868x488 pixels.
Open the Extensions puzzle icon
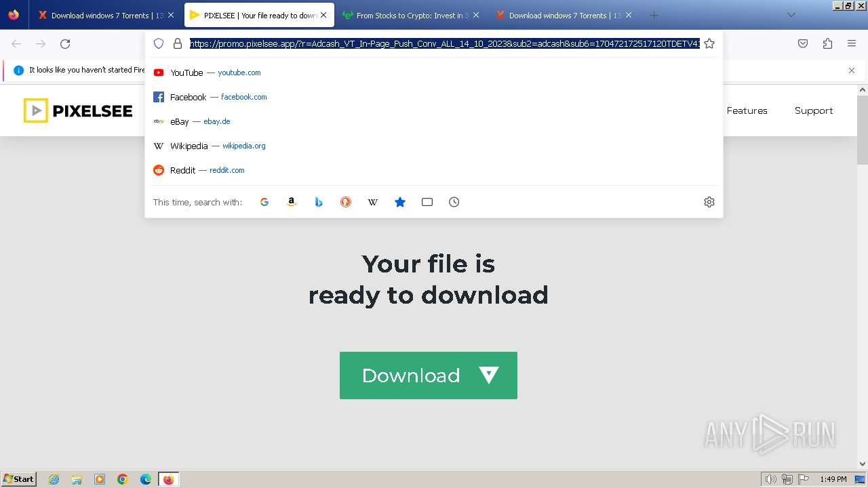827,43
